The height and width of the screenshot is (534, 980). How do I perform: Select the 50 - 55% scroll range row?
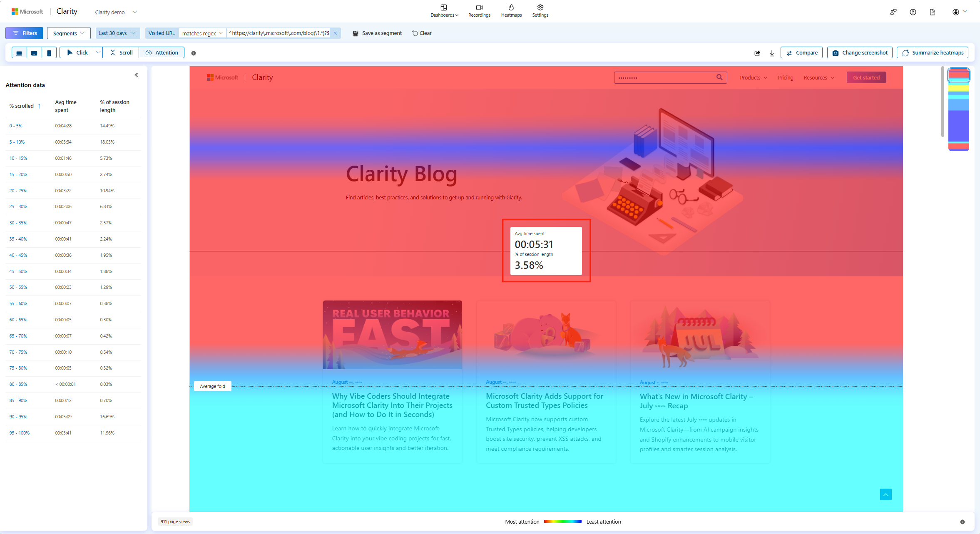[73, 287]
